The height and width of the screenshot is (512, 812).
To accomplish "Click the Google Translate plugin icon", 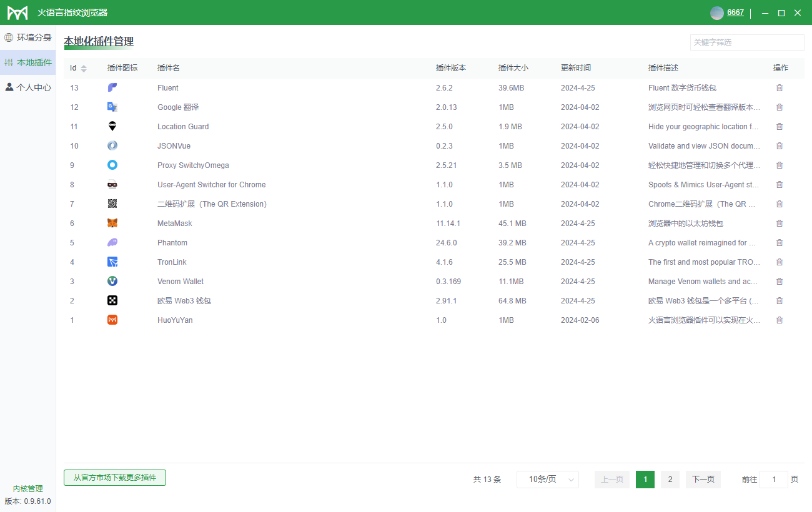I will [x=112, y=107].
